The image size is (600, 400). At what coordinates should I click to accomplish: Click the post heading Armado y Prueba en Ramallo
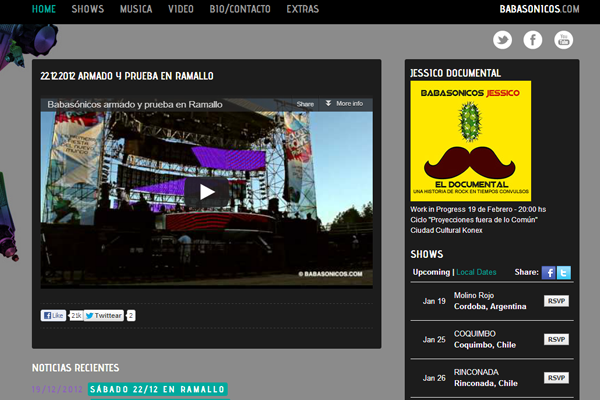pyautogui.click(x=127, y=76)
